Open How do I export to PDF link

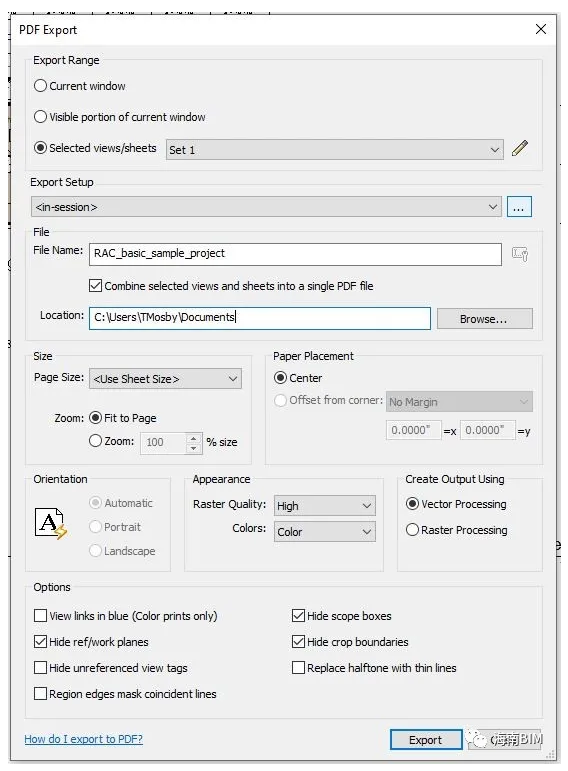pos(84,739)
